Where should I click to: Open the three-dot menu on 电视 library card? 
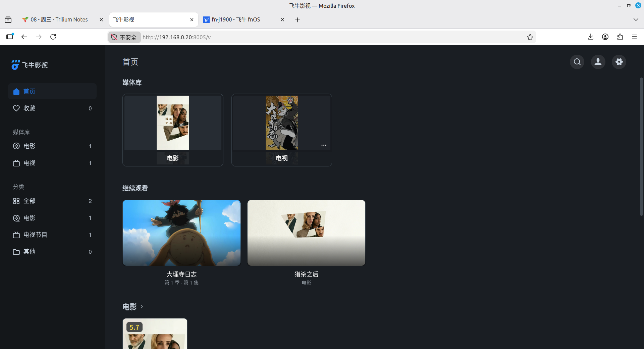click(324, 145)
